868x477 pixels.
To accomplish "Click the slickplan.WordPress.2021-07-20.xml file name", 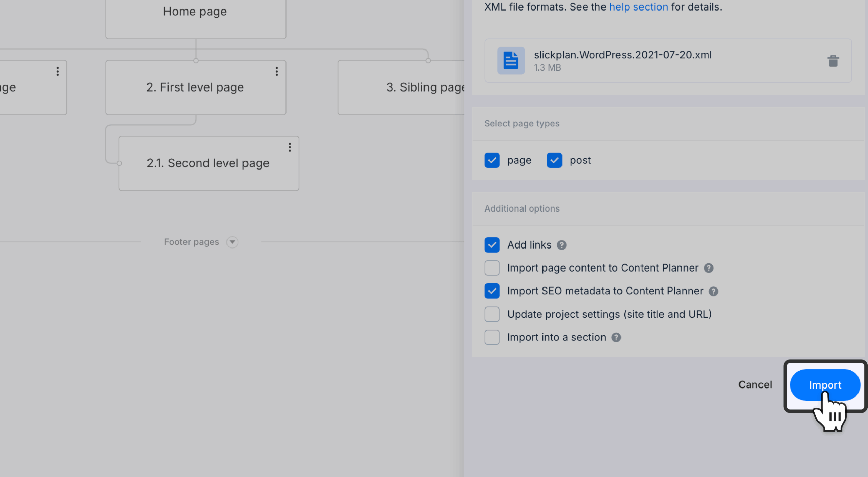I will (623, 55).
